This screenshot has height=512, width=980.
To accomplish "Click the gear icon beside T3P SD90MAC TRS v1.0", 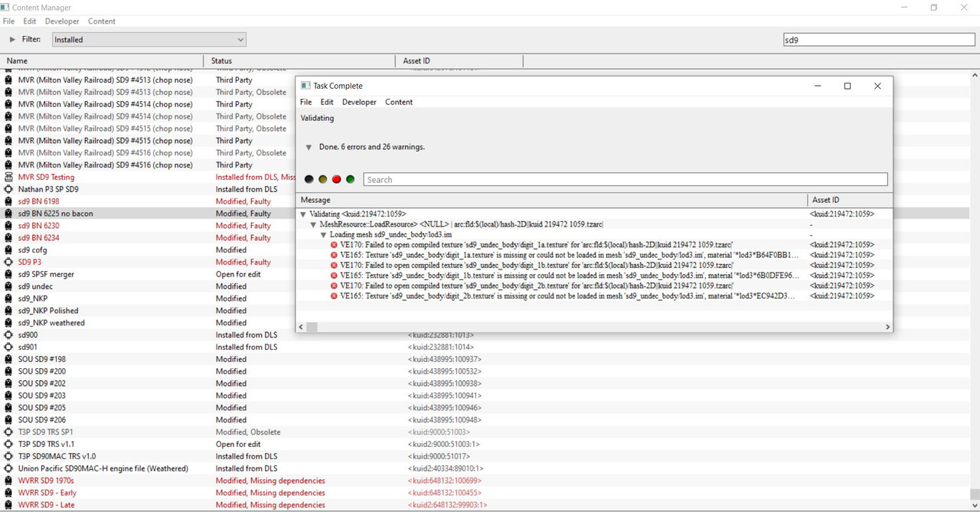I will point(8,456).
